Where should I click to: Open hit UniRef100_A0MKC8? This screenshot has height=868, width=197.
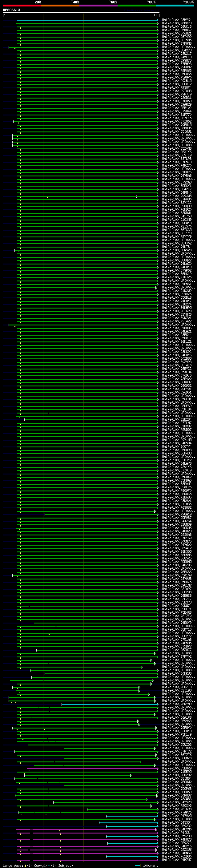click(x=177, y=23)
